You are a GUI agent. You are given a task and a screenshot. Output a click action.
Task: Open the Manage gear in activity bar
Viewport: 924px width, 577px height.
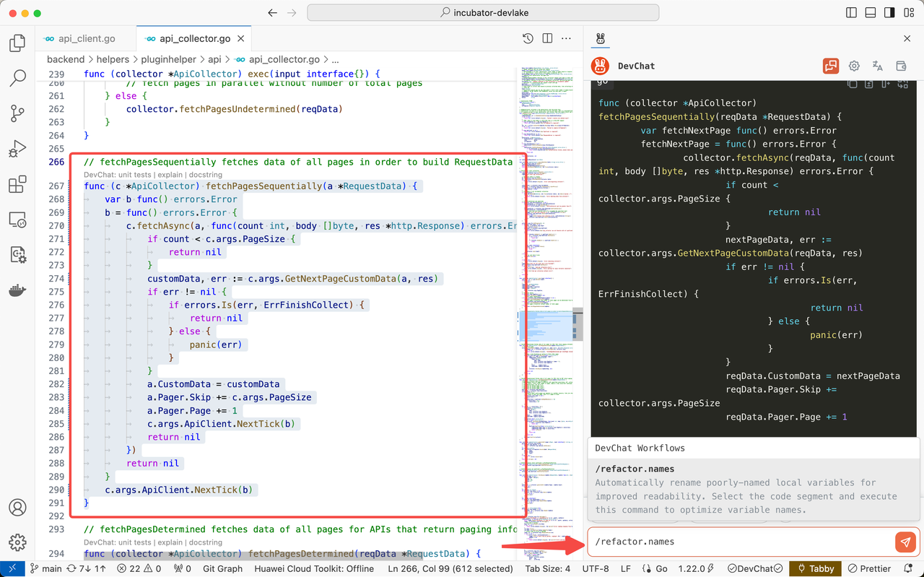click(x=17, y=542)
